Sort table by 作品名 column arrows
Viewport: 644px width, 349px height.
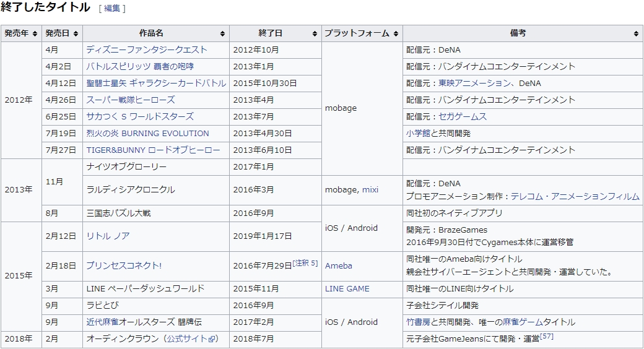point(222,33)
